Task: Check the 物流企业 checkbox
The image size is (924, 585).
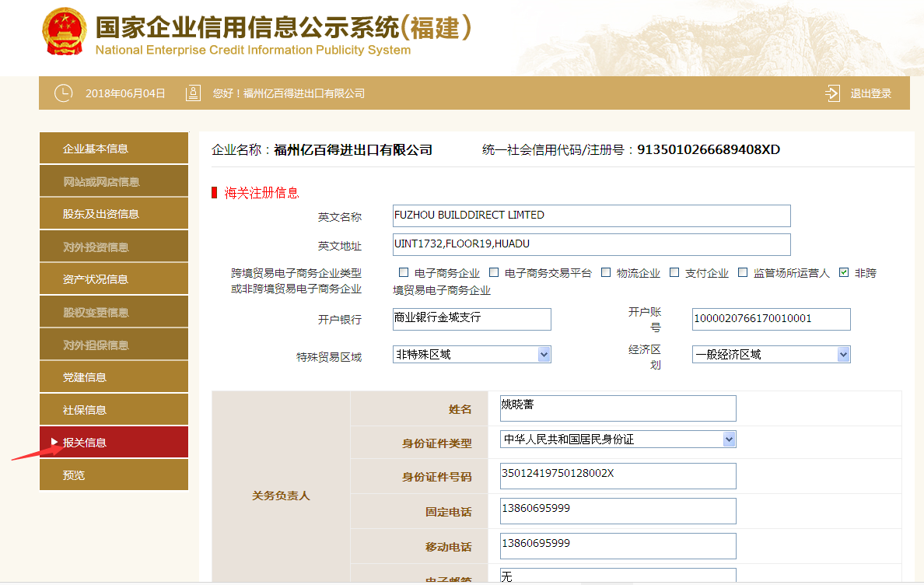Action: [606, 273]
